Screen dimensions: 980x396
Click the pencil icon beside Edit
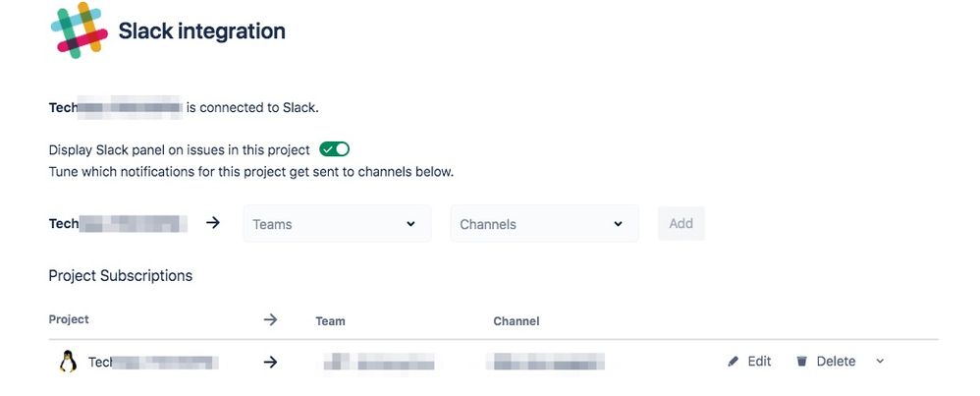click(x=734, y=362)
